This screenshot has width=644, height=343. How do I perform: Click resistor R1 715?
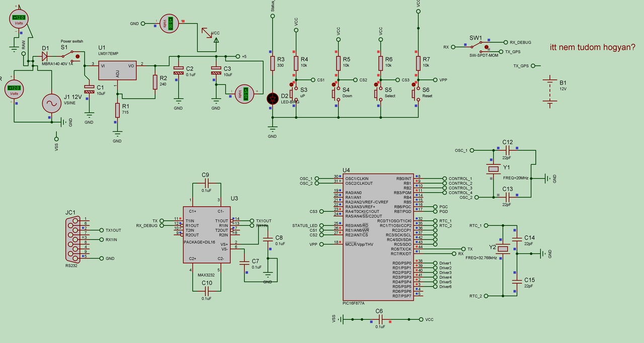(117, 110)
